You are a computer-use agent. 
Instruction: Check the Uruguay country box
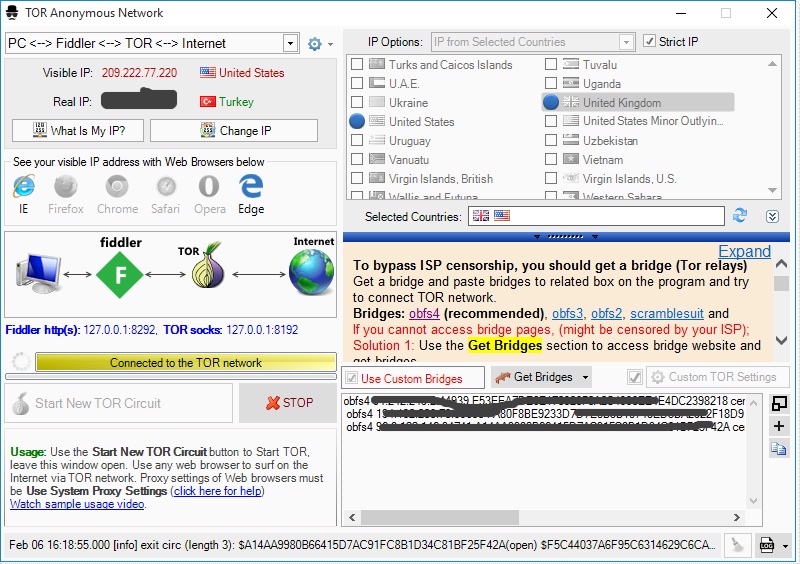tap(357, 140)
